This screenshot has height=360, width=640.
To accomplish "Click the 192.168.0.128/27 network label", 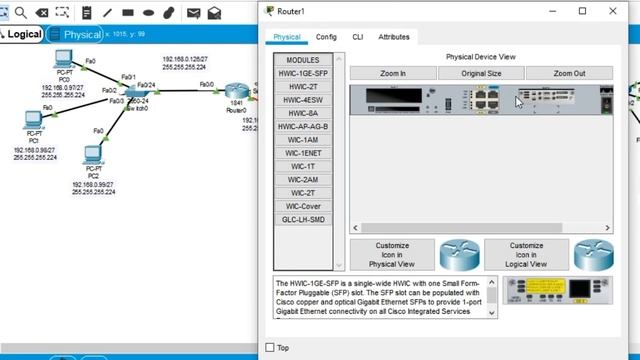I will pyautogui.click(x=185, y=59).
